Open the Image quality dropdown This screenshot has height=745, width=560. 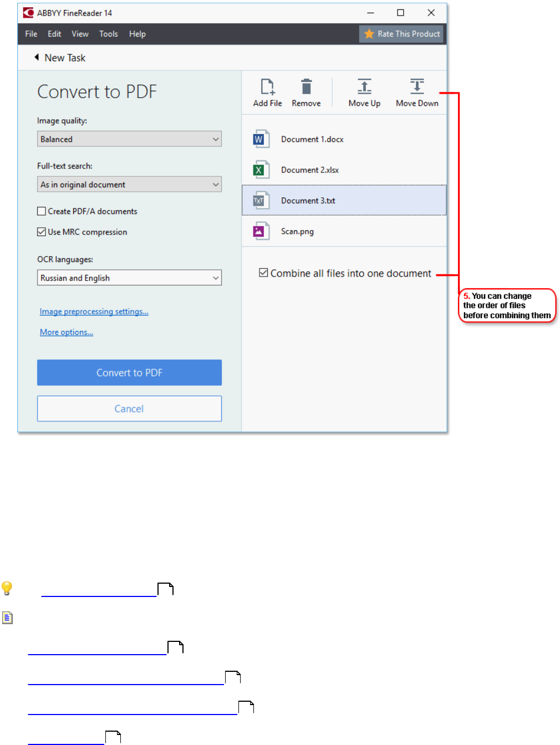pyautogui.click(x=129, y=139)
